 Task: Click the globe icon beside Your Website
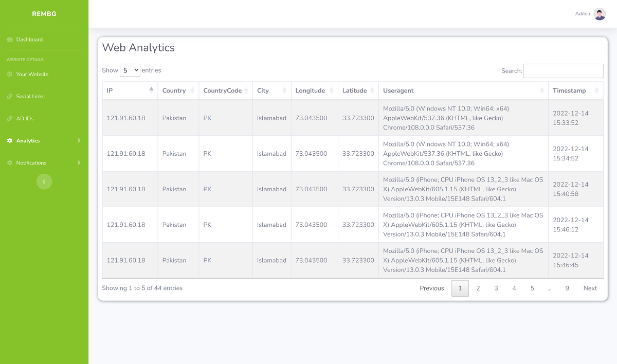9,75
